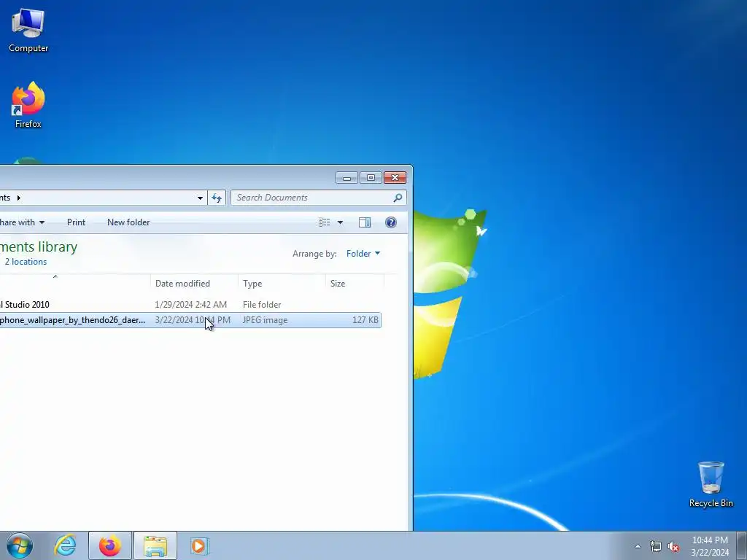
Task: Open the clock showing 10:44 PM
Action: 710,545
